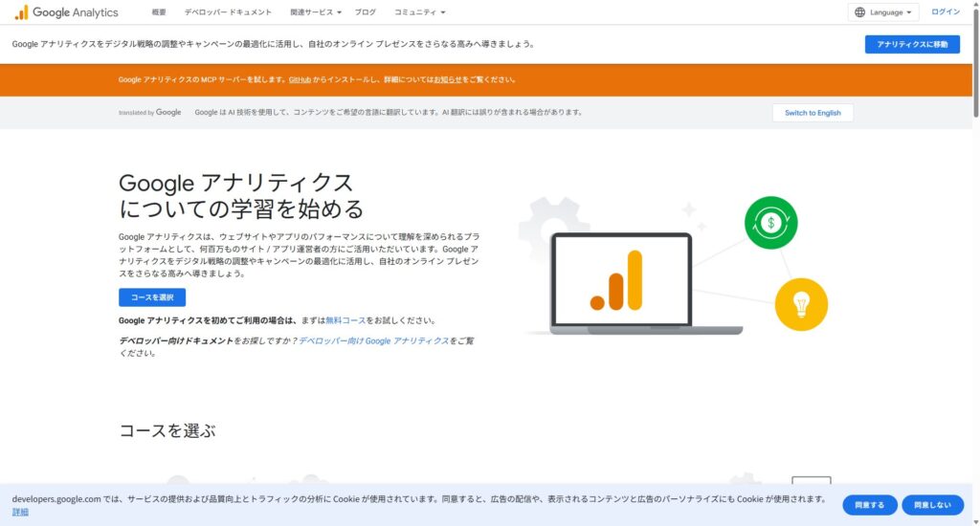Open the 無料コース link

345,320
